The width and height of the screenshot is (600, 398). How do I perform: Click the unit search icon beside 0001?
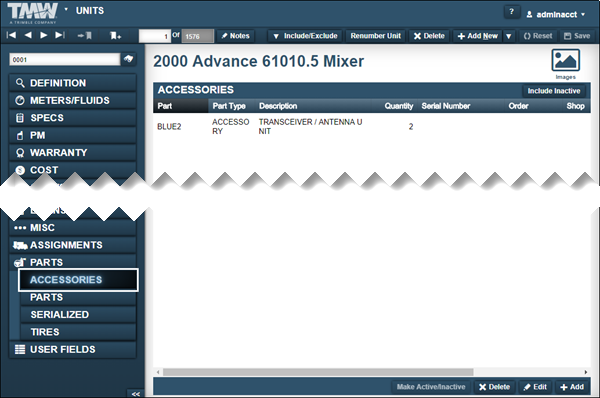coord(129,59)
